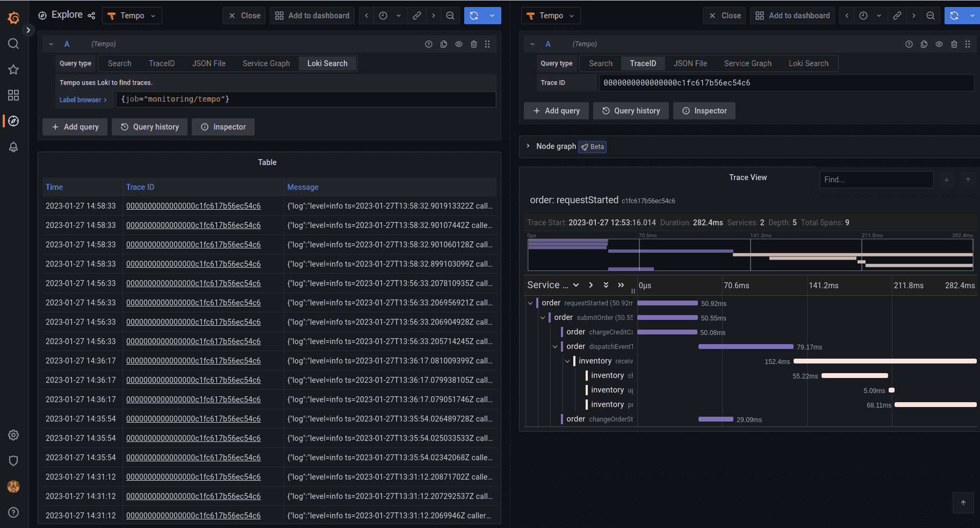980x528 pixels.
Task: Open time picker dropdown in left pane
Action: tap(390, 16)
